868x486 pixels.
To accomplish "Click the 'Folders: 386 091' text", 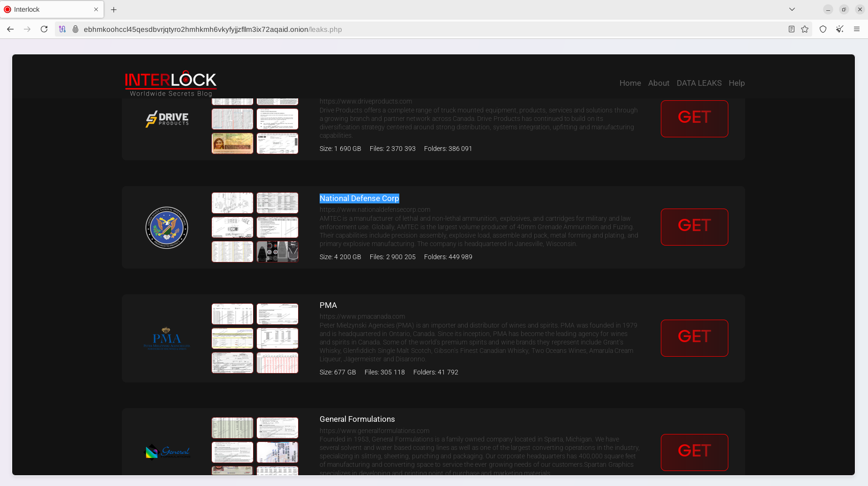I will point(448,149).
